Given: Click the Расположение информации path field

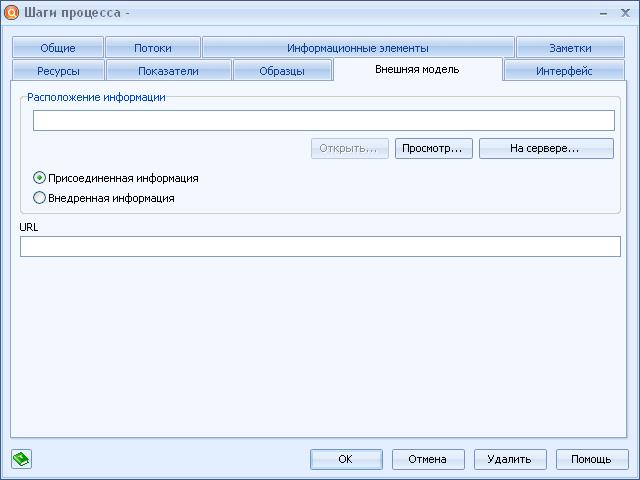Looking at the screenshot, I should pyautogui.click(x=324, y=120).
